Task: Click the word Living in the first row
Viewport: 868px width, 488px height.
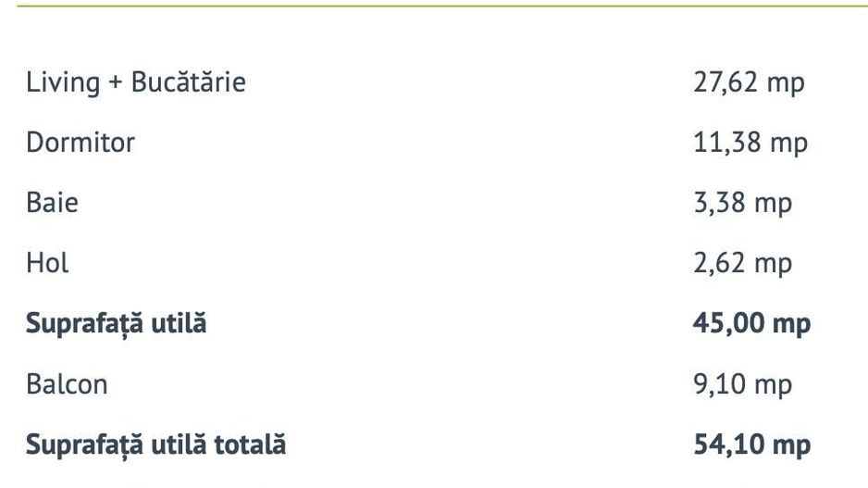Action: (x=62, y=82)
